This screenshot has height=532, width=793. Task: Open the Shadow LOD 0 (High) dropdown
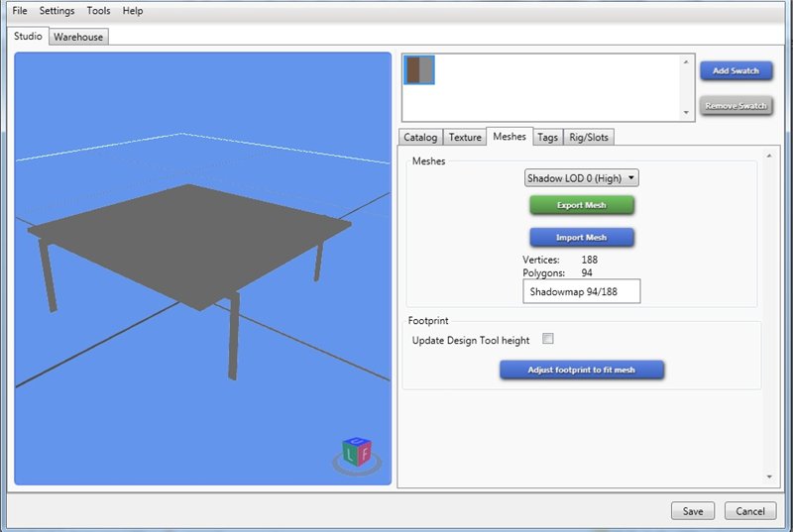click(582, 178)
